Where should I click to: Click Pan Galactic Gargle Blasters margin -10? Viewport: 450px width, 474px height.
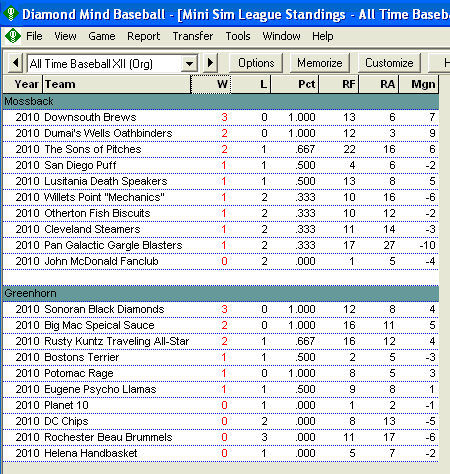427,245
